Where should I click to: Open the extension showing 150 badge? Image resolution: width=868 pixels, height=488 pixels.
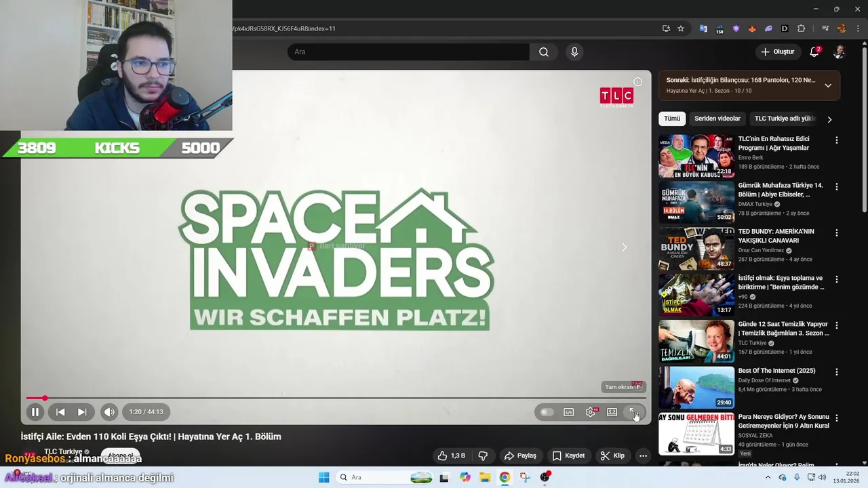pos(719,28)
